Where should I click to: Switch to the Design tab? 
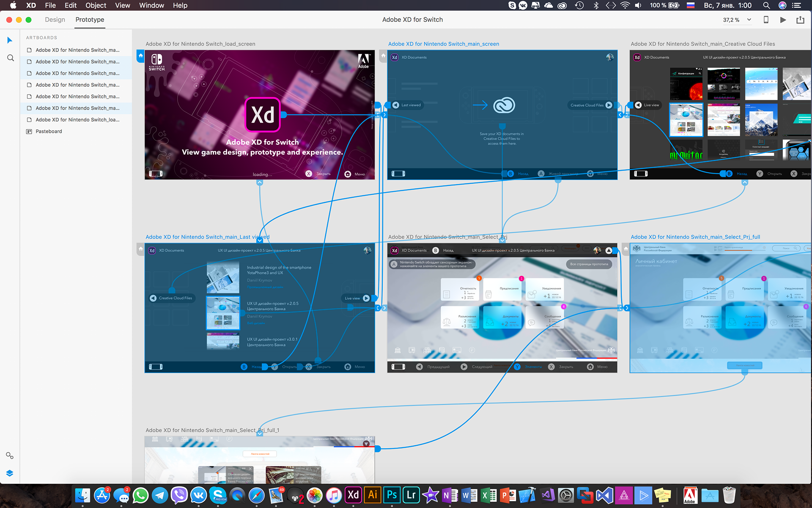tap(55, 19)
